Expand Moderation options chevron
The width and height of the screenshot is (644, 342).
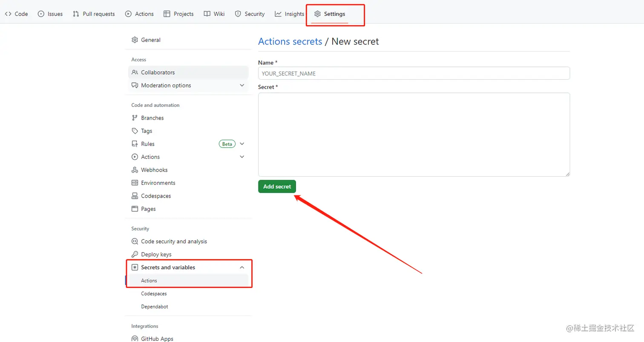click(242, 85)
